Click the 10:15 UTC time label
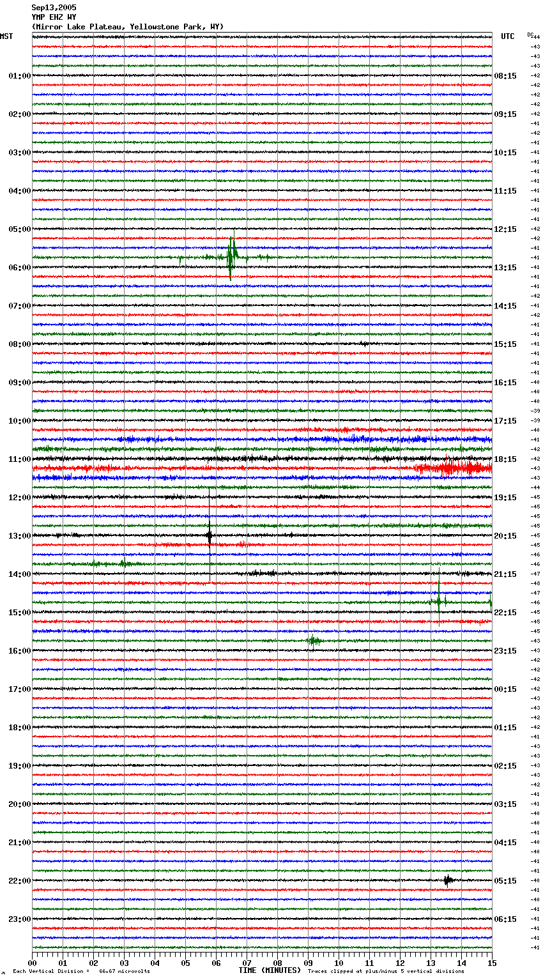Image resolution: width=543 pixels, height=980 pixels. (505, 153)
